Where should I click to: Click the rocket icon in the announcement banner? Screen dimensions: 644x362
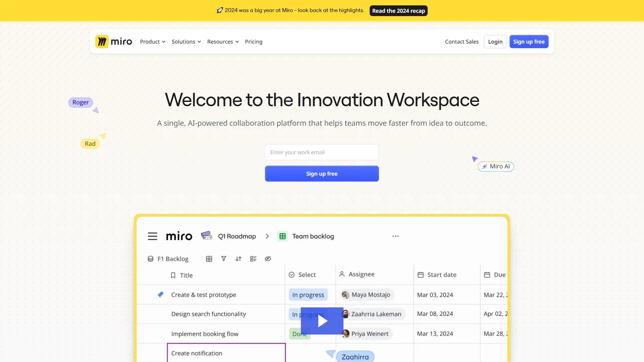220,10
